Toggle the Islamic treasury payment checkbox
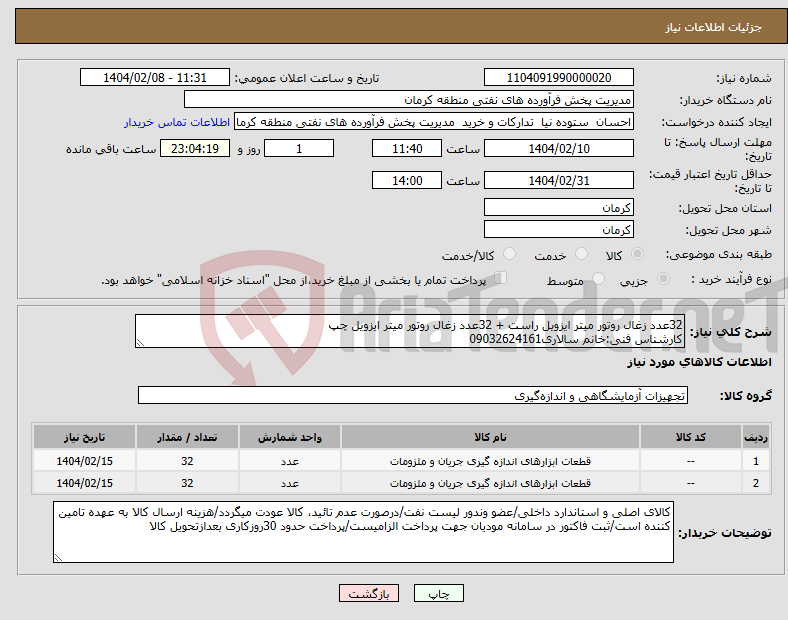788x620 pixels. click(x=500, y=278)
